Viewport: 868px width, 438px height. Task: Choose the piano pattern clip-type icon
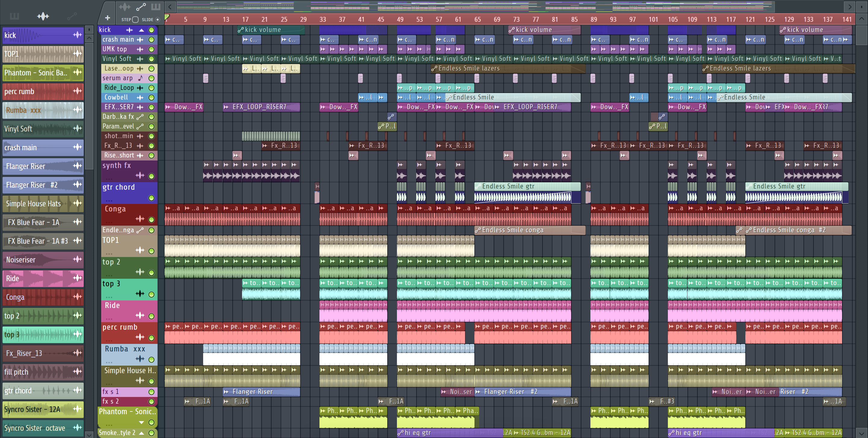(156, 6)
